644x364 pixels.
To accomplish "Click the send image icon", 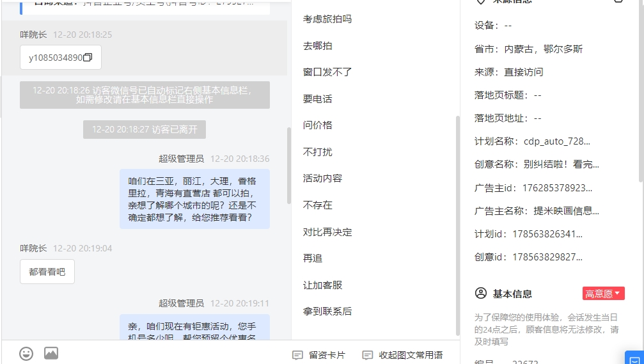I will point(51,353).
